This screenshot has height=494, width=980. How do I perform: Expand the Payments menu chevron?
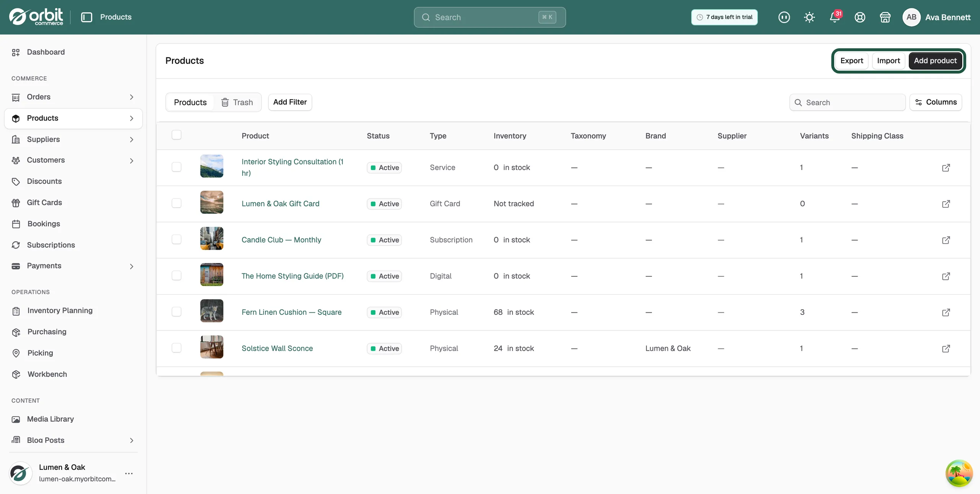(132, 267)
